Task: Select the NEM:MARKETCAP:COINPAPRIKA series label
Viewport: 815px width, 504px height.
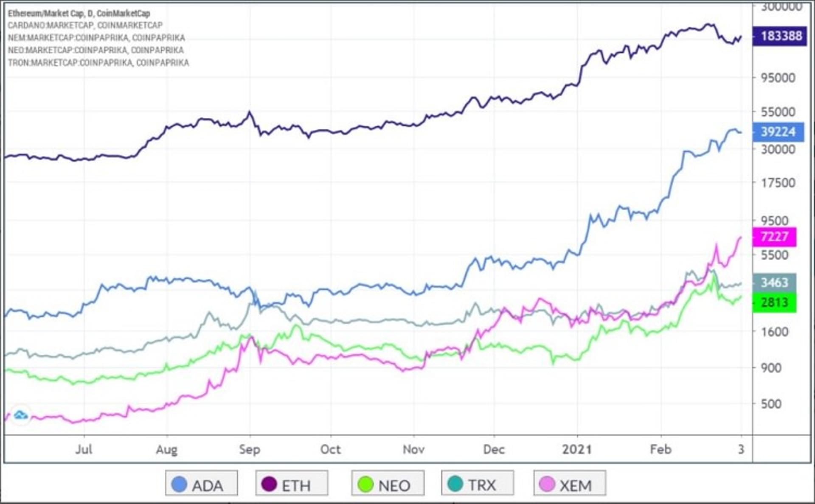Action: point(96,38)
